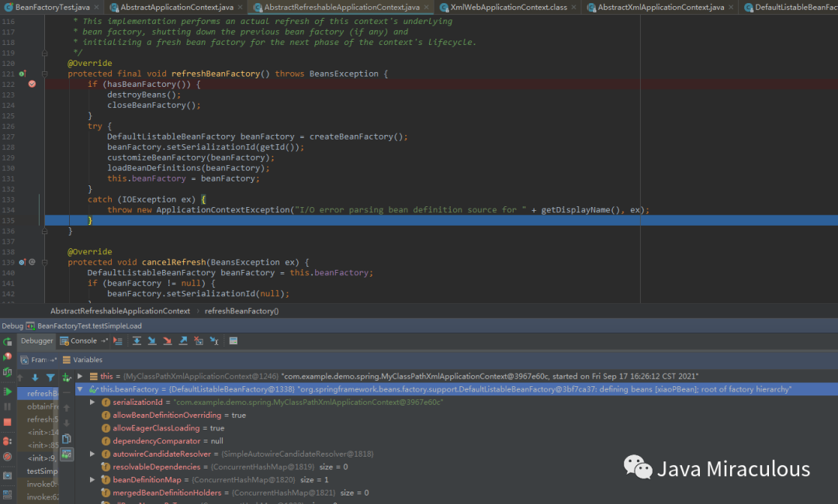838x504 pixels.
Task: Click the AbstractRefreshableApplicationContext breadcrumb
Action: [x=120, y=311]
